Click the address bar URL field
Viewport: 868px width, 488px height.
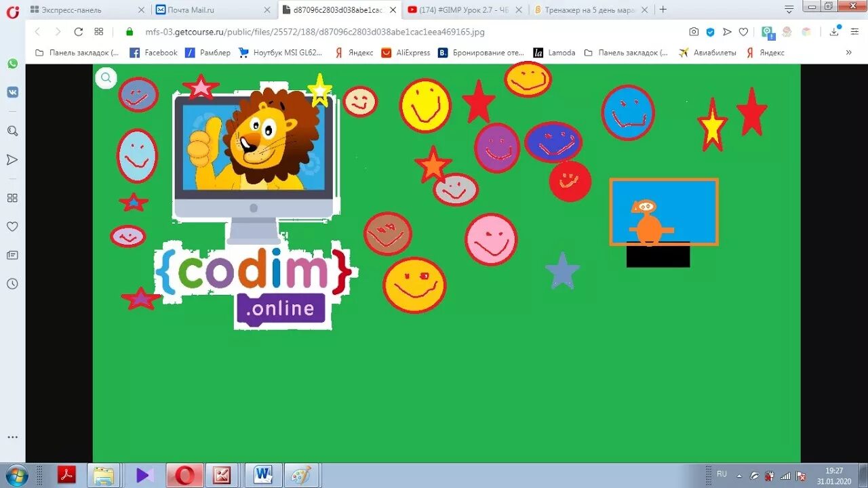(x=407, y=32)
